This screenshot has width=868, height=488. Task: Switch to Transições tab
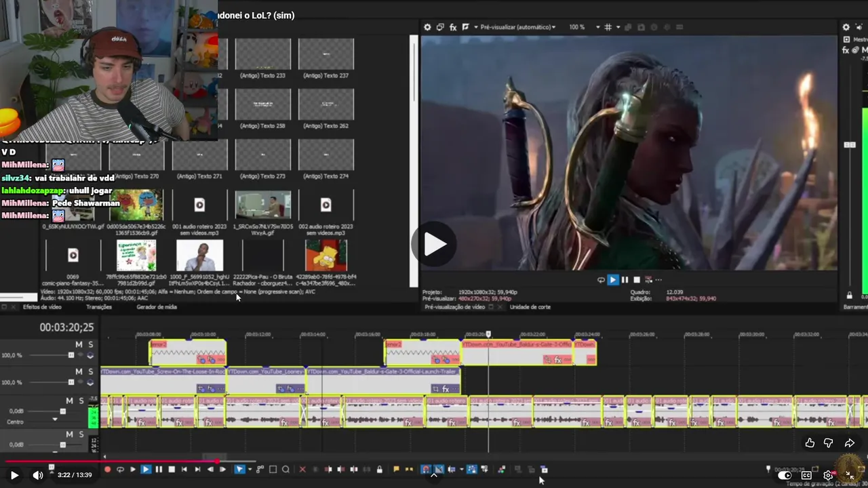(x=99, y=307)
